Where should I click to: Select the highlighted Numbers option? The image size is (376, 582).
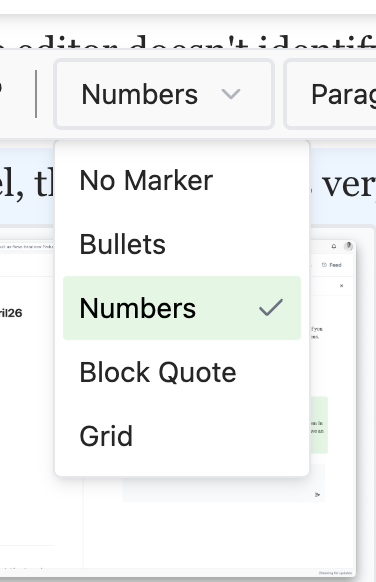[x=182, y=308]
